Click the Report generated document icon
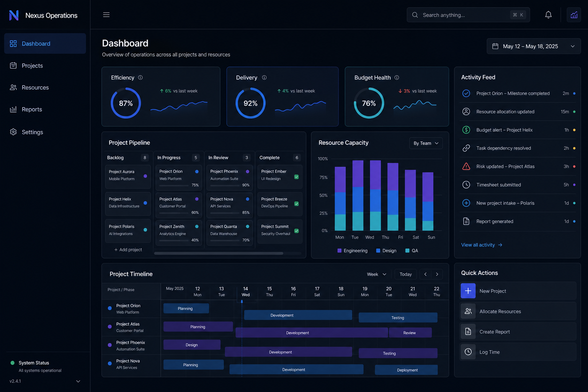The image size is (588, 392). pos(466,221)
